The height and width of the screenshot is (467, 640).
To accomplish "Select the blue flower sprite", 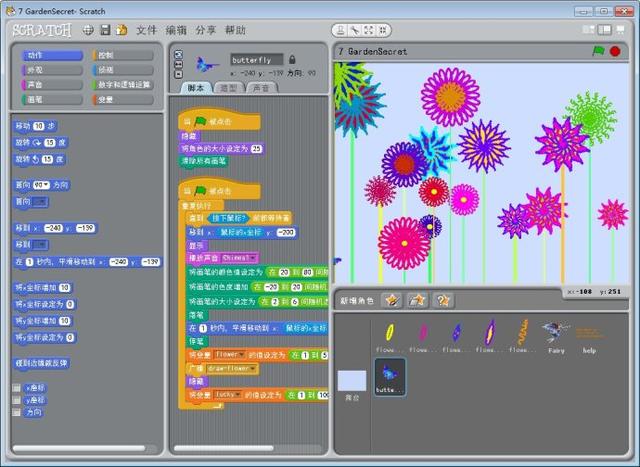I will (x=456, y=337).
